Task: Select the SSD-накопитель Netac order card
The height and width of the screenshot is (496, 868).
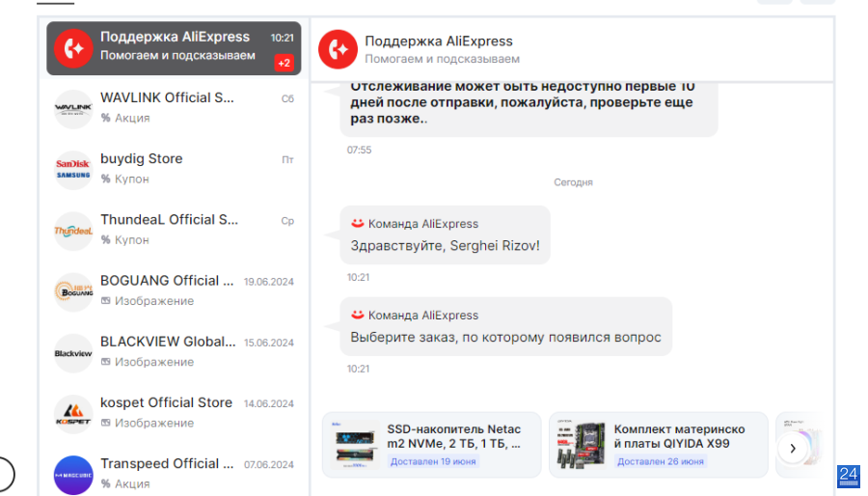Action: tap(432, 445)
